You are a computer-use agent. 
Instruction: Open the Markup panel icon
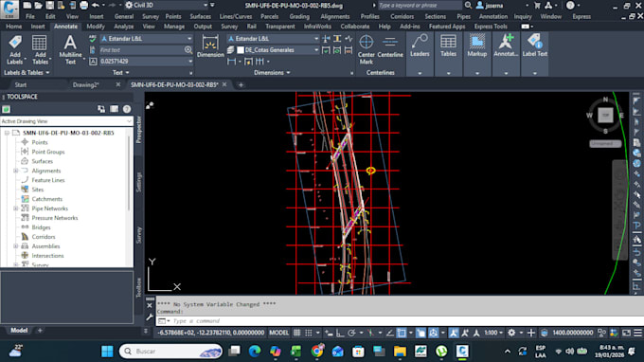tap(476, 46)
